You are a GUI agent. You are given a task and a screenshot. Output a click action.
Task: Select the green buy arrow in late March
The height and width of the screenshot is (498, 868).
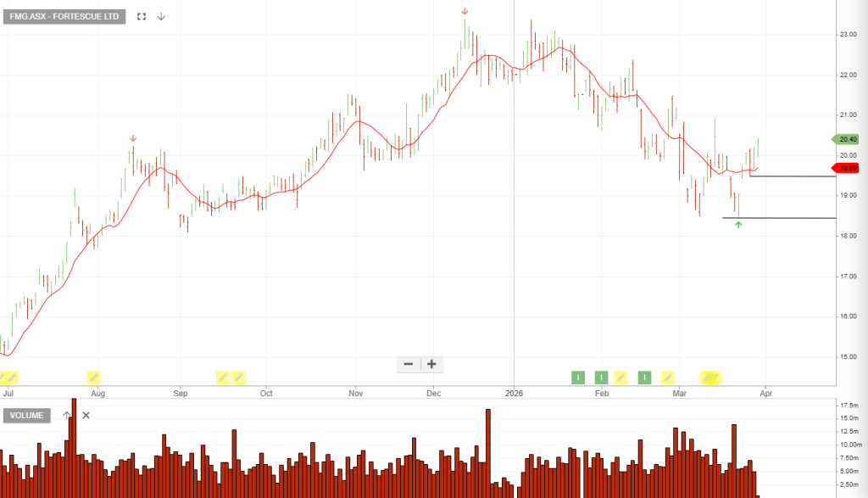[x=738, y=225]
